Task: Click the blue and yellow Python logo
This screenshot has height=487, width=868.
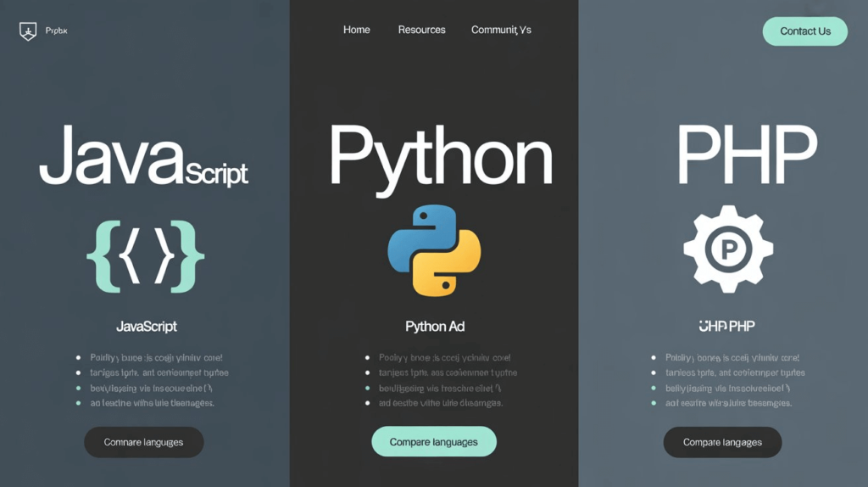Action: (x=434, y=250)
